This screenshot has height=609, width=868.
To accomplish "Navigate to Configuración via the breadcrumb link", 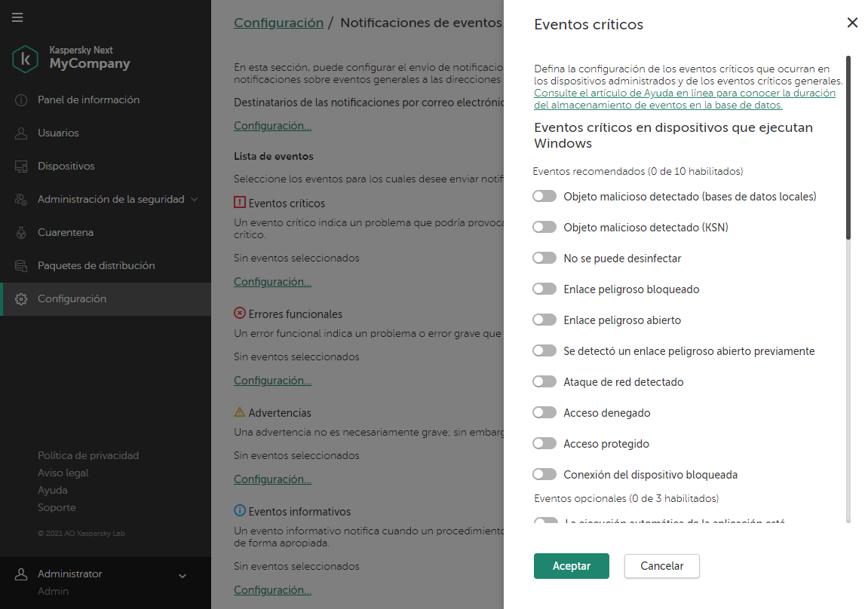I will [x=278, y=23].
